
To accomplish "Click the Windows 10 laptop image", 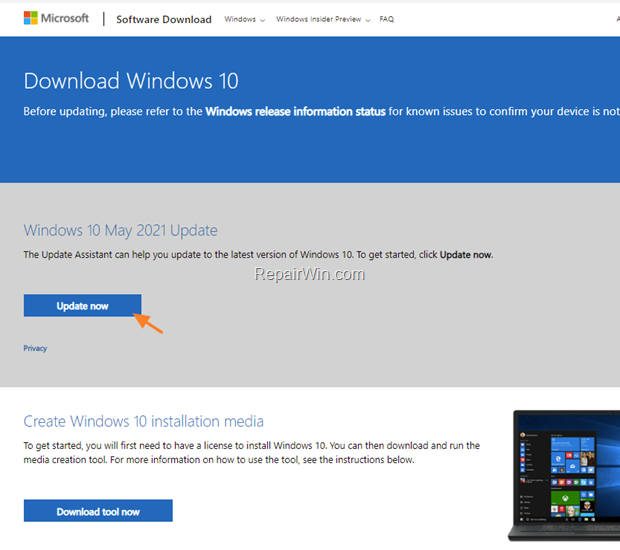I will click(565, 475).
